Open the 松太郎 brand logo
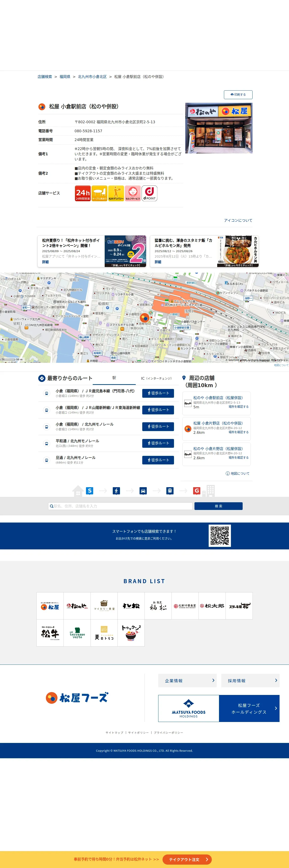289x868 pixels. tap(212, 606)
